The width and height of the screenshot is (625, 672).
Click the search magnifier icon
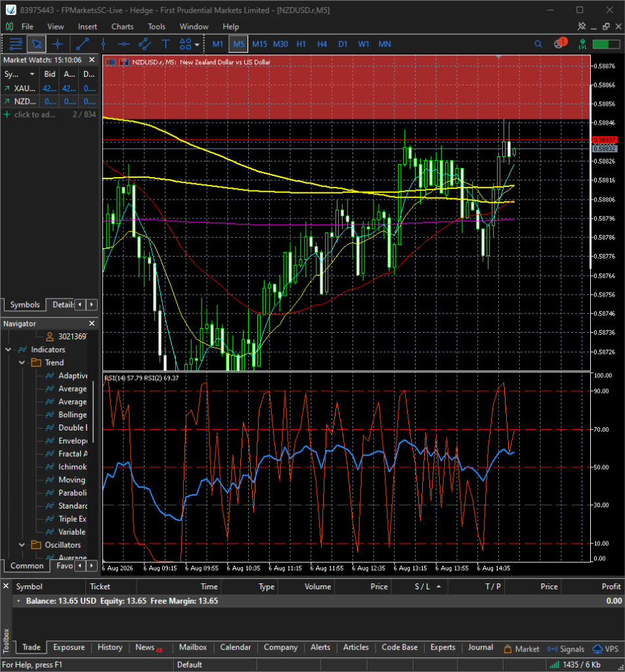coord(538,44)
